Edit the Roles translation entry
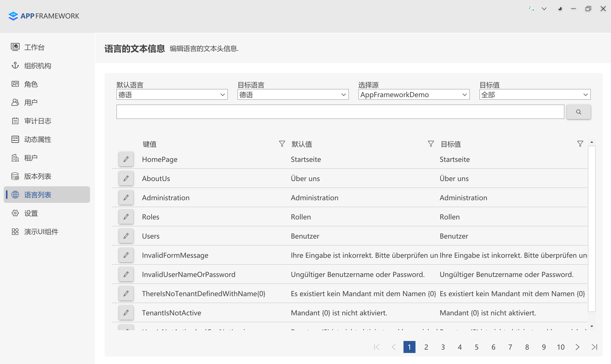 tap(126, 217)
